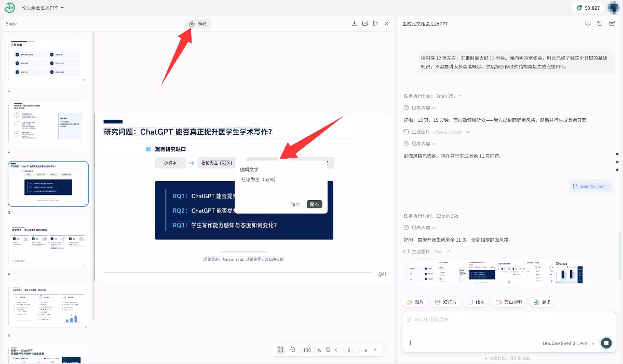Toggle the thumbnail panel layout icon

click(x=280, y=350)
